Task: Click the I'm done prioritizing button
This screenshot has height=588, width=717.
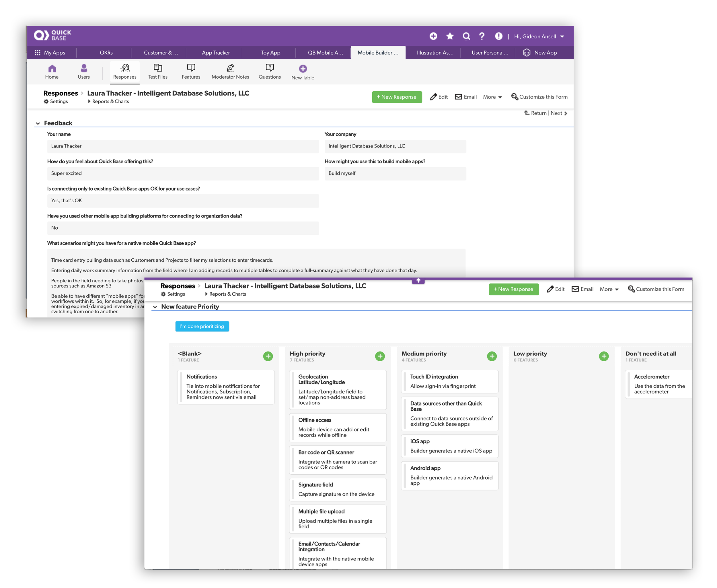Action: click(202, 326)
